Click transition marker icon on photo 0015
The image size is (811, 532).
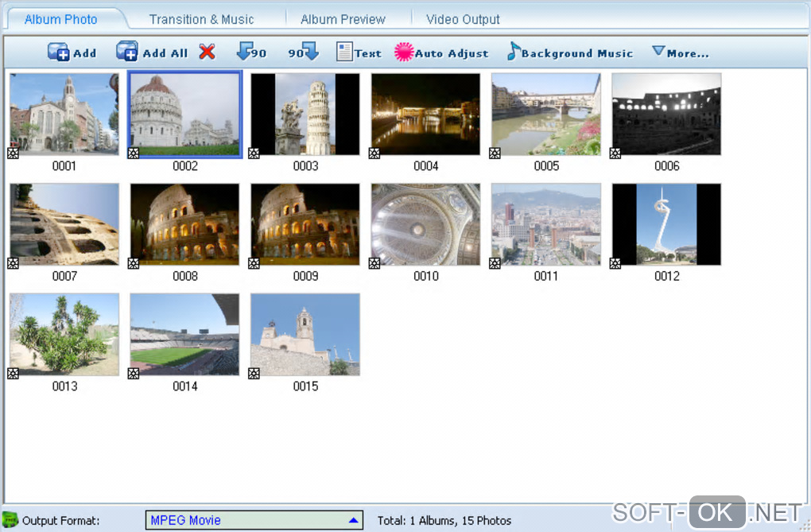pos(254,374)
